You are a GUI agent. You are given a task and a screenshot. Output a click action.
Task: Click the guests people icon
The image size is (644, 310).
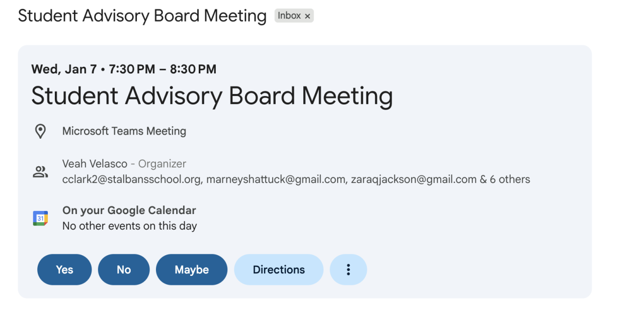[x=40, y=172]
